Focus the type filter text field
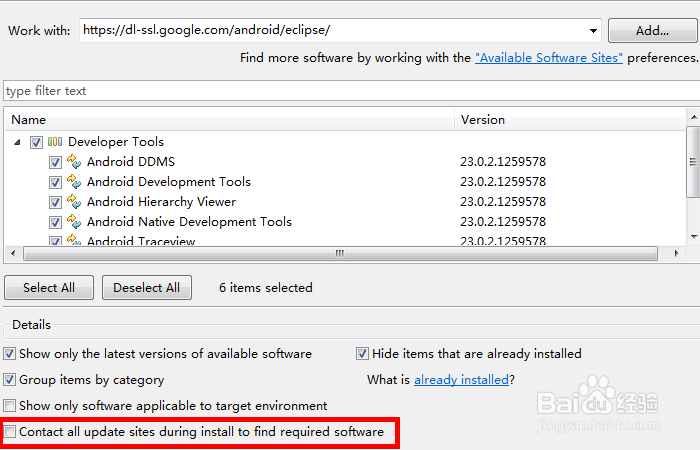The height and width of the screenshot is (450, 700). pyautogui.click(x=350, y=91)
